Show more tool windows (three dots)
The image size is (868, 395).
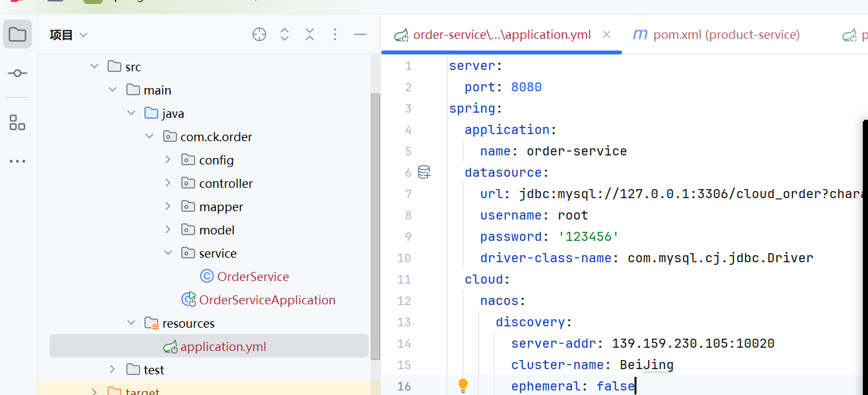click(17, 161)
